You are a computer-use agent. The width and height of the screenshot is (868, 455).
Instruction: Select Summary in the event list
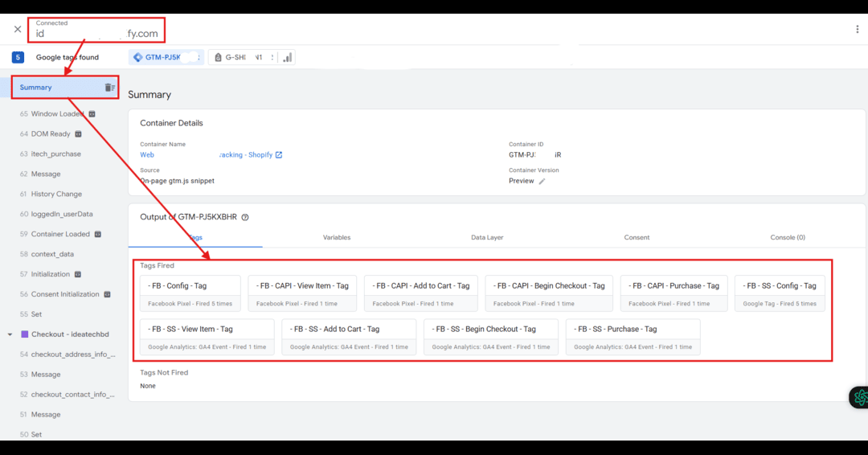pyautogui.click(x=35, y=88)
